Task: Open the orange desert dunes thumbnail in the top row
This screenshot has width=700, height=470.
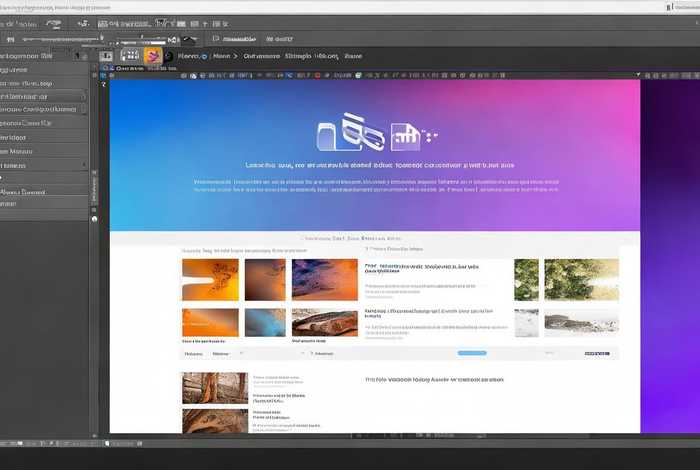Action: tap(210, 279)
